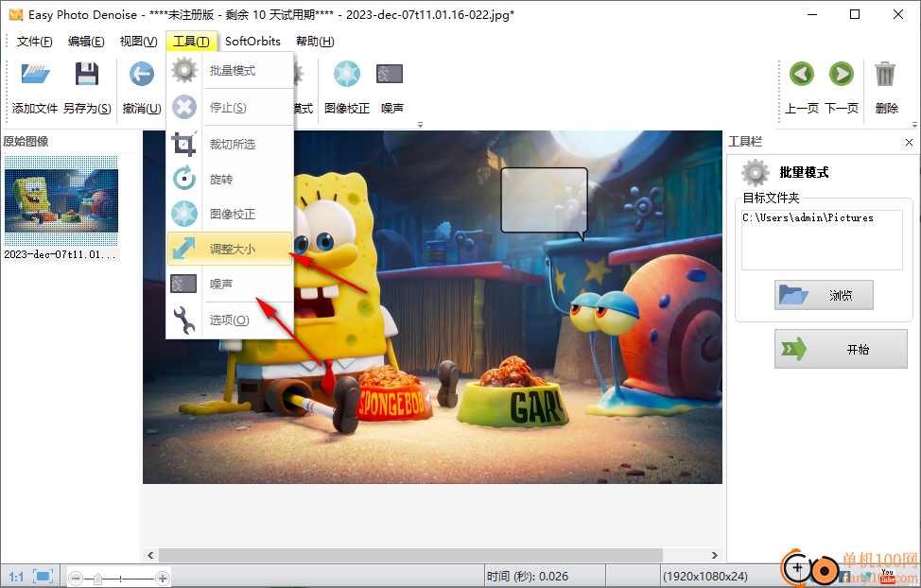
Task: Click the main toolbar overflow arrow
Action: pyautogui.click(x=420, y=125)
